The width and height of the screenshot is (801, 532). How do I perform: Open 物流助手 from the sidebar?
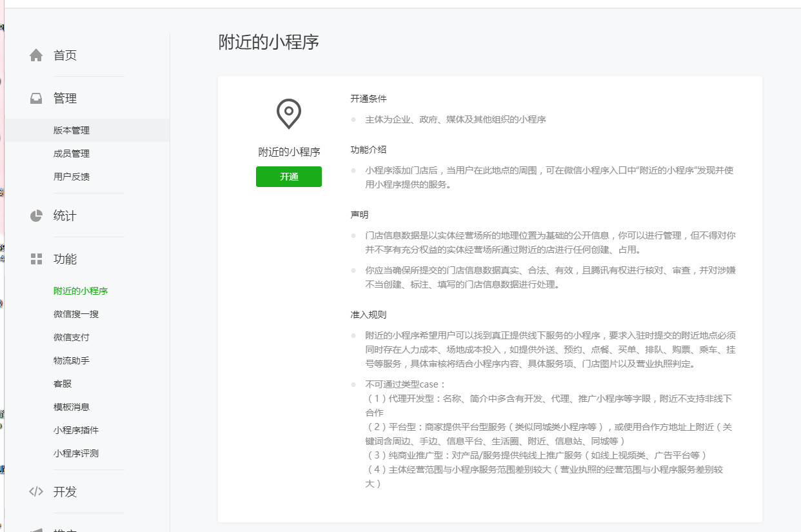[72, 360]
